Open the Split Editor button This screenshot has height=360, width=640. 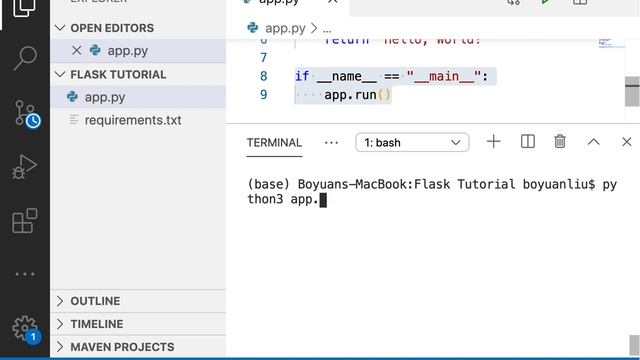580,2
